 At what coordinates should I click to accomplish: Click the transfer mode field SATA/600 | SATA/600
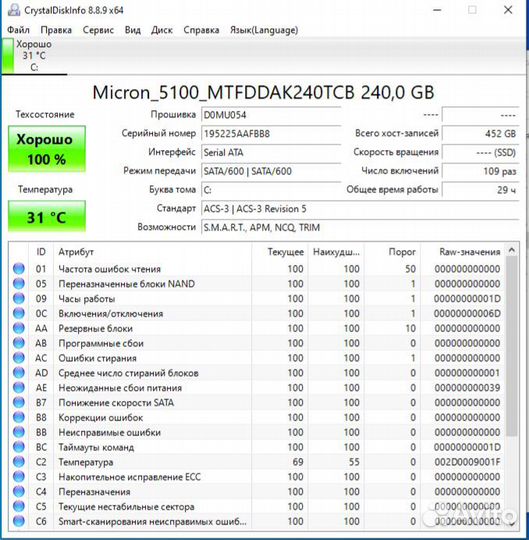click(271, 171)
